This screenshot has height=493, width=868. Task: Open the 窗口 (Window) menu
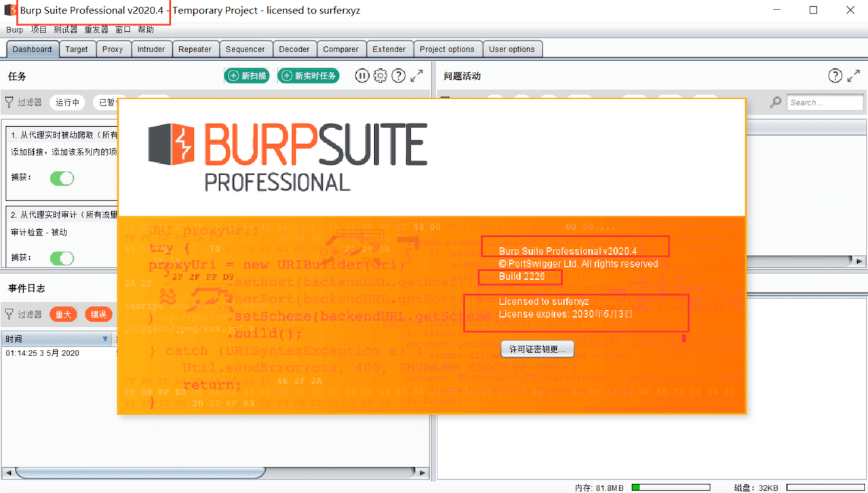[x=123, y=30]
